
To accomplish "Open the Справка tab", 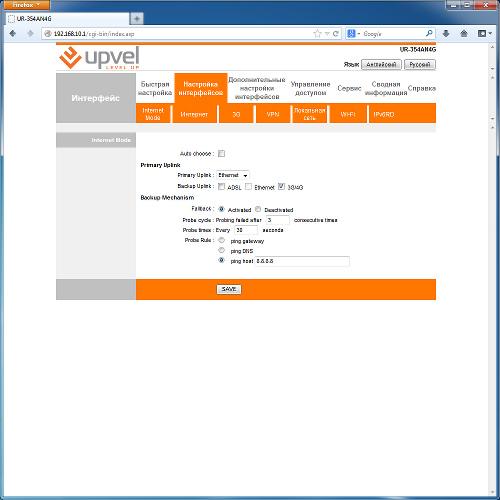I will [x=422, y=88].
